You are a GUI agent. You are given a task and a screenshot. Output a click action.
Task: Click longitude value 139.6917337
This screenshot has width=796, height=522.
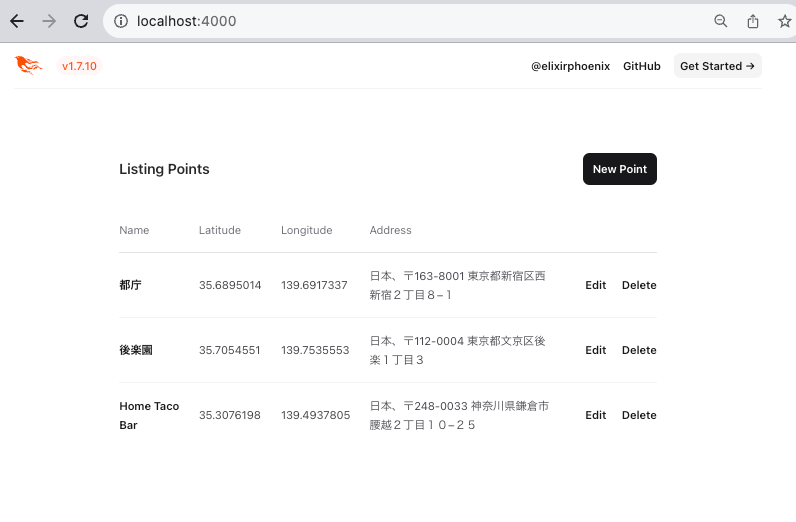point(314,285)
